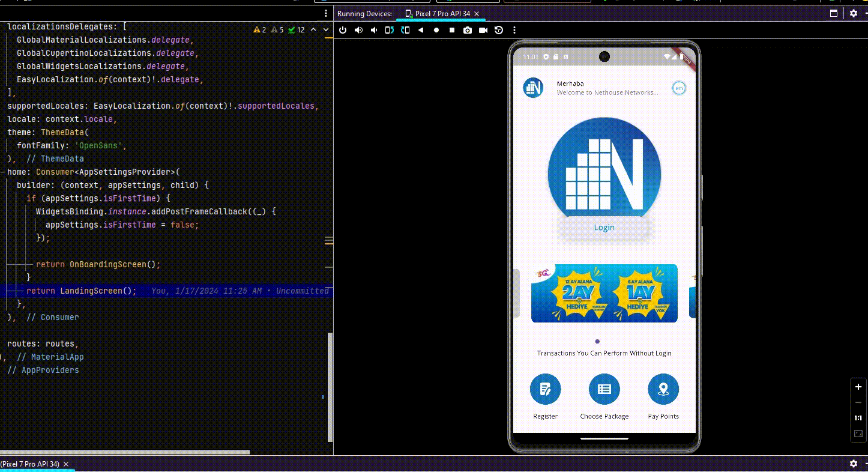
Task: Click the 1:1 zoom reset control
Action: pyautogui.click(x=858, y=418)
